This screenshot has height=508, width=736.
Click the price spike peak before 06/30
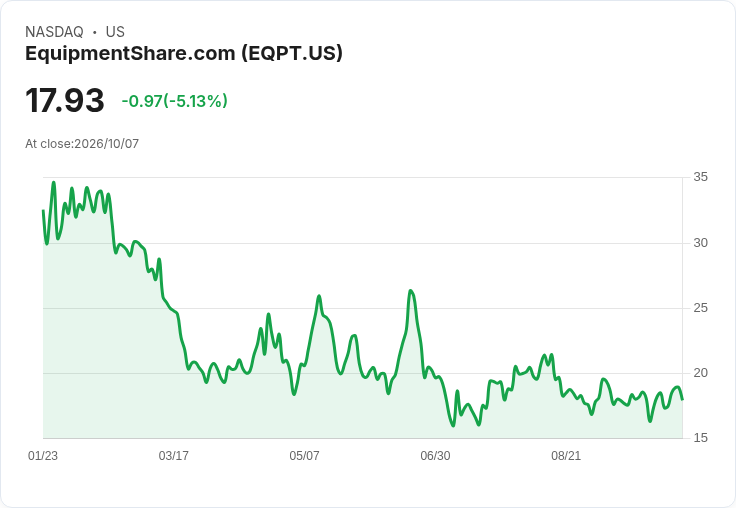pos(411,291)
